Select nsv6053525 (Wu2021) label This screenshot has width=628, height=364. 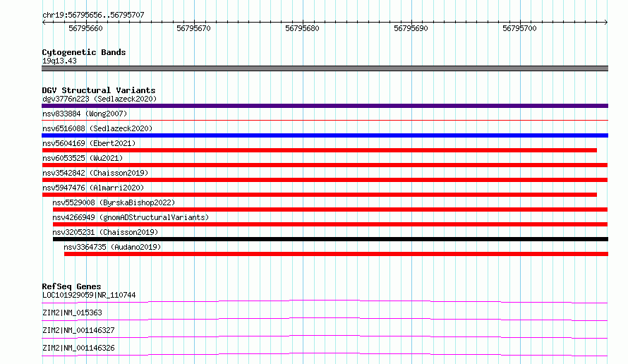pyautogui.click(x=83, y=158)
